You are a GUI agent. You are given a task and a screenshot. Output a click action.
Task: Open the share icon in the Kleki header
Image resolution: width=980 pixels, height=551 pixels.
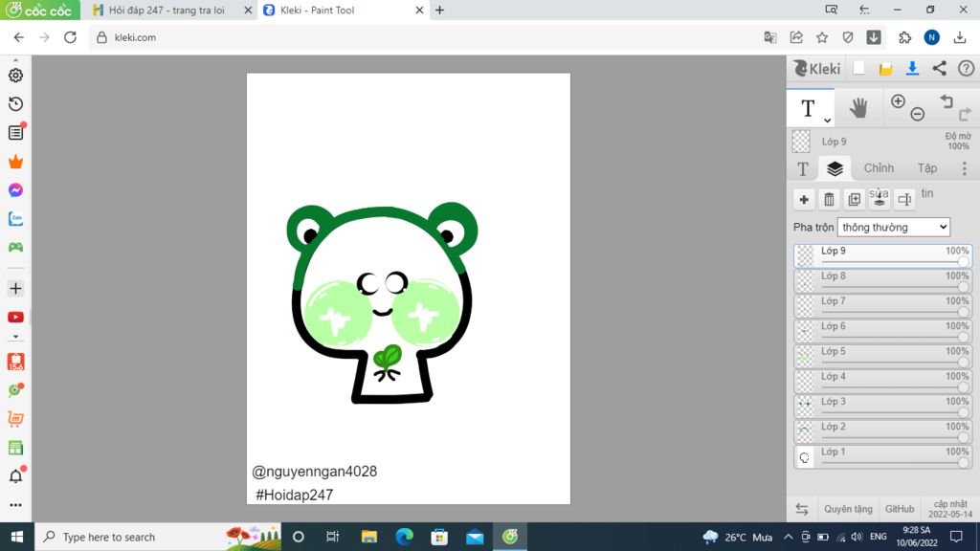(x=940, y=69)
